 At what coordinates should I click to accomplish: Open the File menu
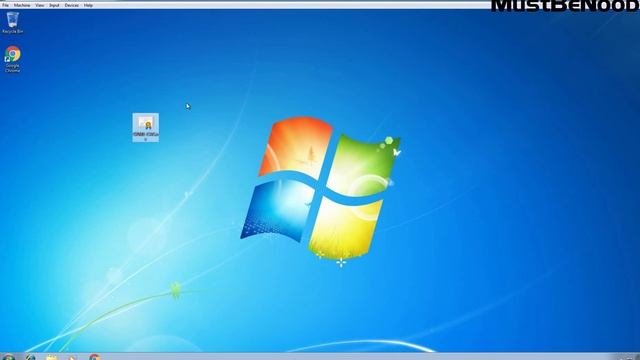(5, 5)
